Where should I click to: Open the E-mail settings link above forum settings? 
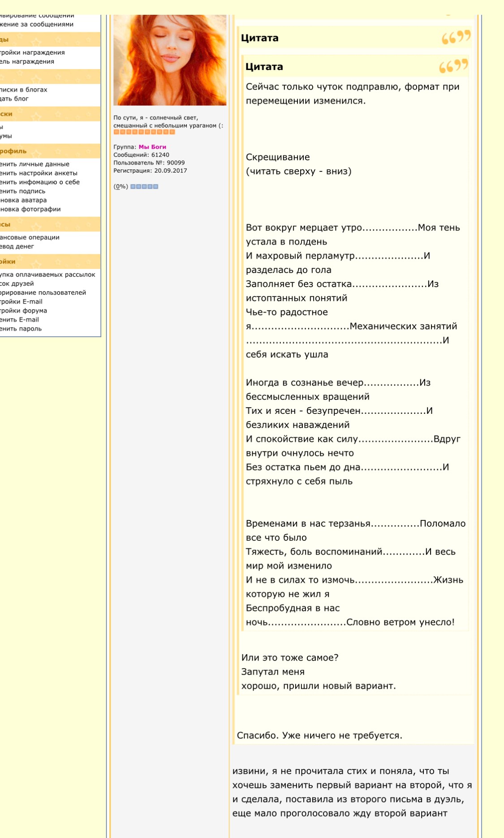pos(21,301)
